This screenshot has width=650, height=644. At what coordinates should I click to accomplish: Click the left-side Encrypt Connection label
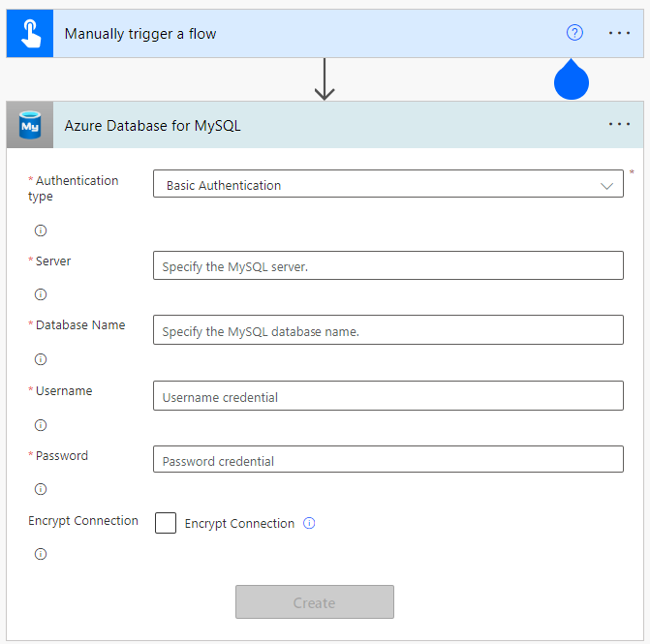(x=83, y=521)
